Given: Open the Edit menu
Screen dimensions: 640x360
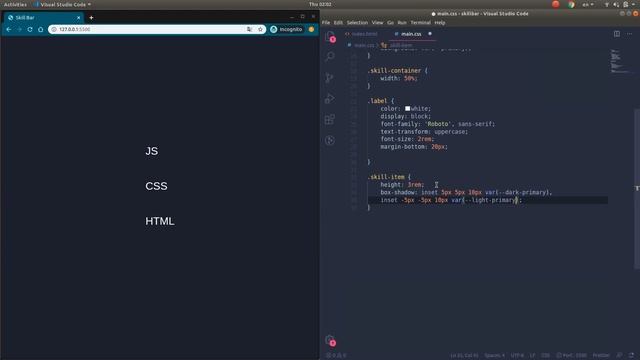Looking at the screenshot, I should point(338,22).
